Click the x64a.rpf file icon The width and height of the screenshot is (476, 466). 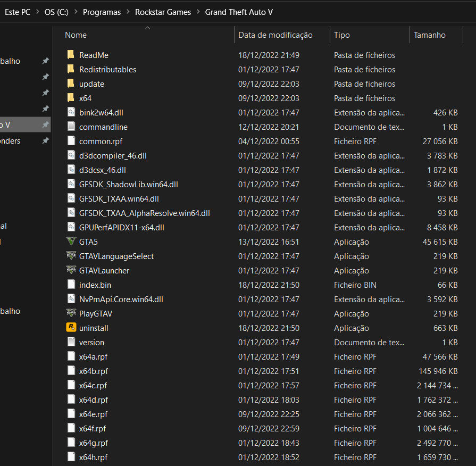click(x=71, y=356)
